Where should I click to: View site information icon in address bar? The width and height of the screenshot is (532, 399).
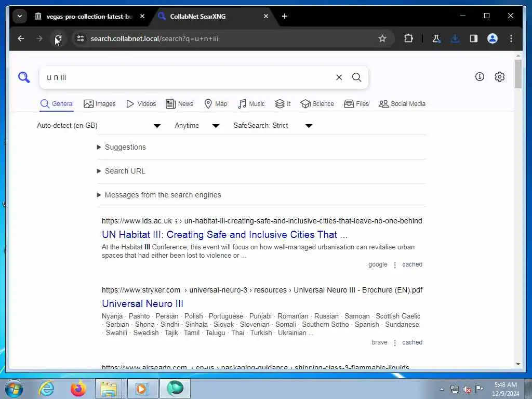[81, 38]
